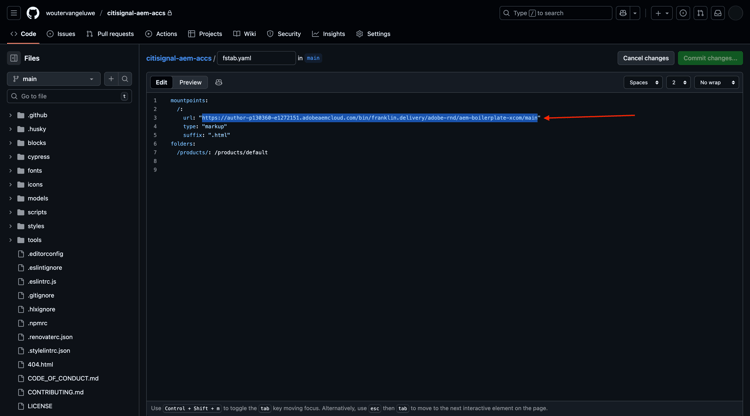Switch to the Actions tab
This screenshot has width=750, height=416.
pos(161,34)
